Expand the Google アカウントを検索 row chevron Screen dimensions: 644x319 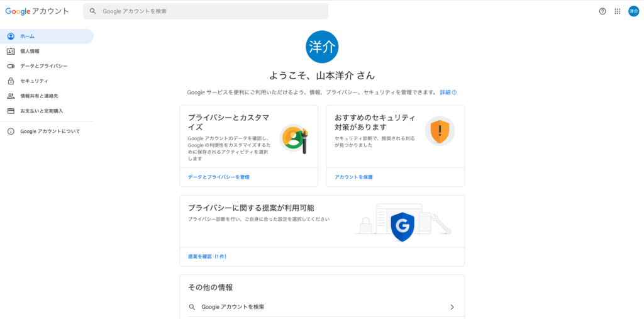pos(452,307)
